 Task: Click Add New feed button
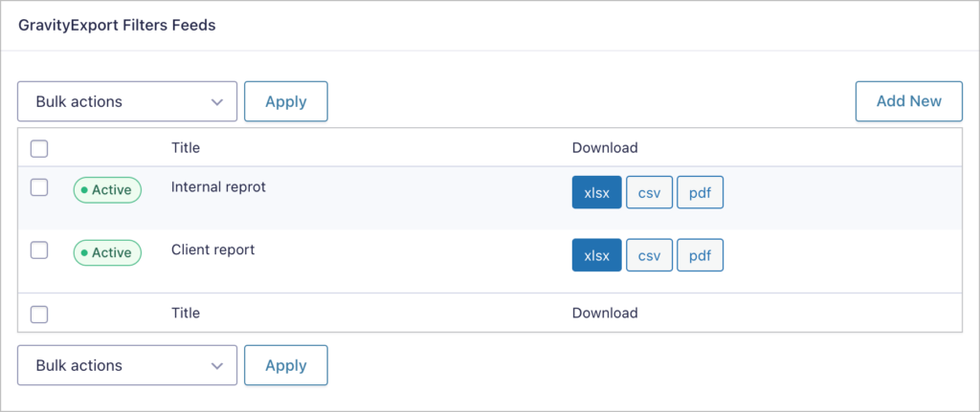pyautogui.click(x=908, y=101)
